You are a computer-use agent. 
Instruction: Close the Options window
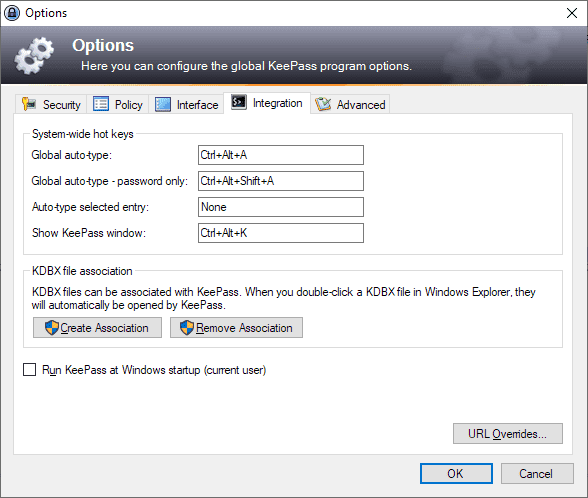coord(572,13)
